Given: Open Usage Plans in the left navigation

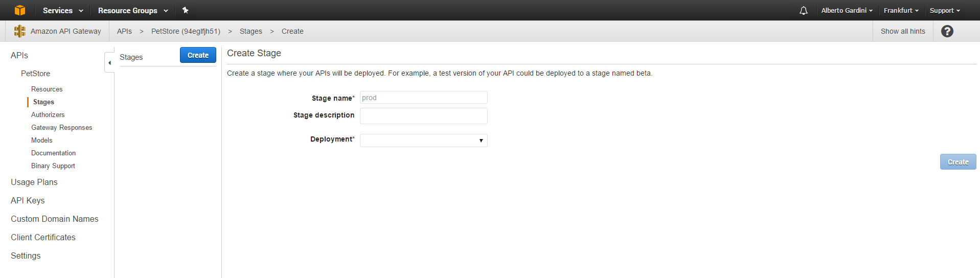Looking at the screenshot, I should click(x=34, y=182).
